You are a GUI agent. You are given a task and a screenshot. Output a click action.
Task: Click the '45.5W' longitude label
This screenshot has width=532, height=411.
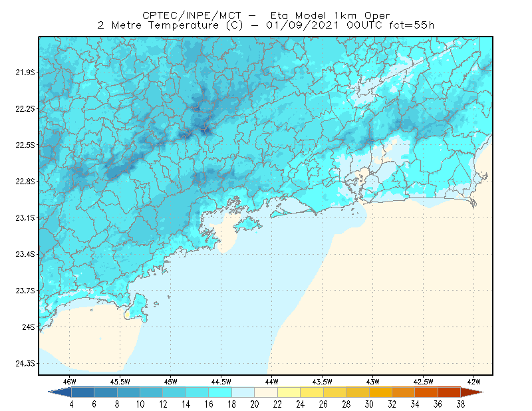point(120,382)
